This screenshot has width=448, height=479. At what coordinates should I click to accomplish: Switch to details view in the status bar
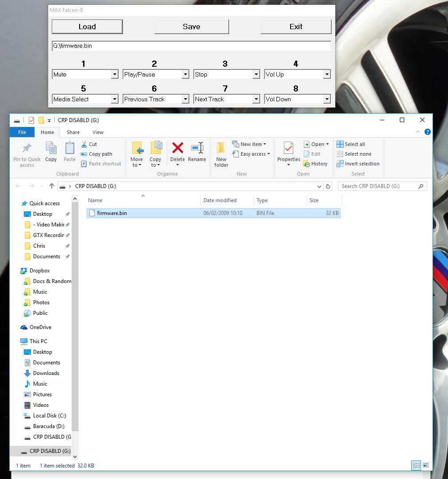[x=416, y=465]
